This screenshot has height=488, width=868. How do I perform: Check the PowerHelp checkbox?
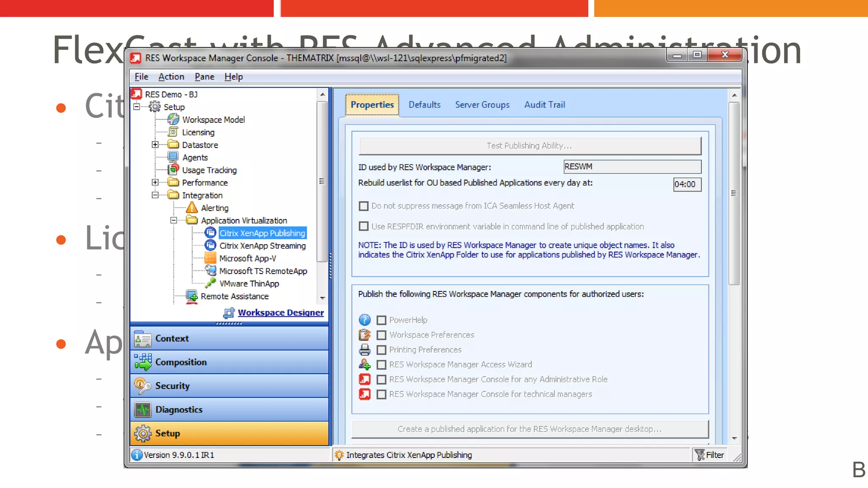(x=381, y=320)
